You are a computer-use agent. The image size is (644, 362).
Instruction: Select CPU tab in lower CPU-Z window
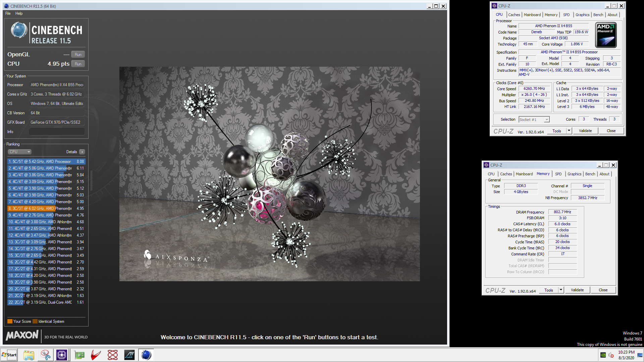[491, 174]
